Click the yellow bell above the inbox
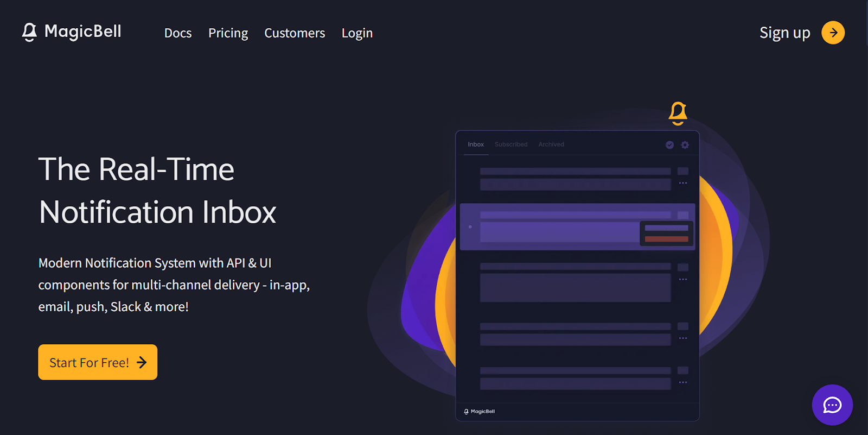Viewport: 868px width, 435px height. pos(678,113)
